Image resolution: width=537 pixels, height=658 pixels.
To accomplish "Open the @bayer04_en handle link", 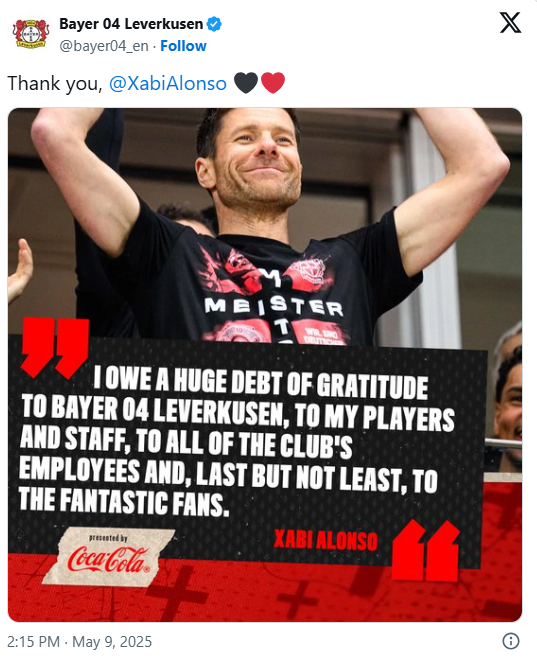I will point(104,46).
